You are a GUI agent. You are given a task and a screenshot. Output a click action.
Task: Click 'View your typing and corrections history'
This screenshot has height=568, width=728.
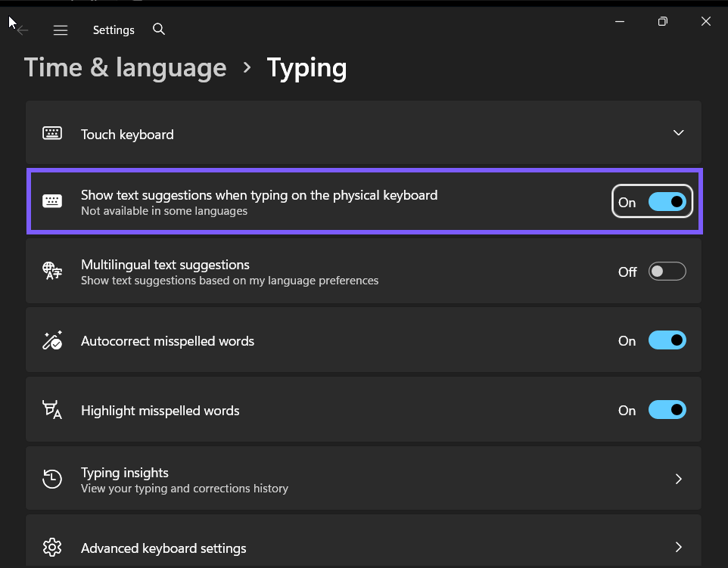[185, 489]
